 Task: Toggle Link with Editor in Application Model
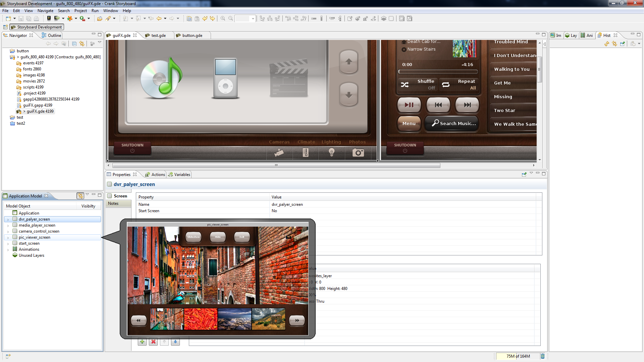tap(80, 196)
